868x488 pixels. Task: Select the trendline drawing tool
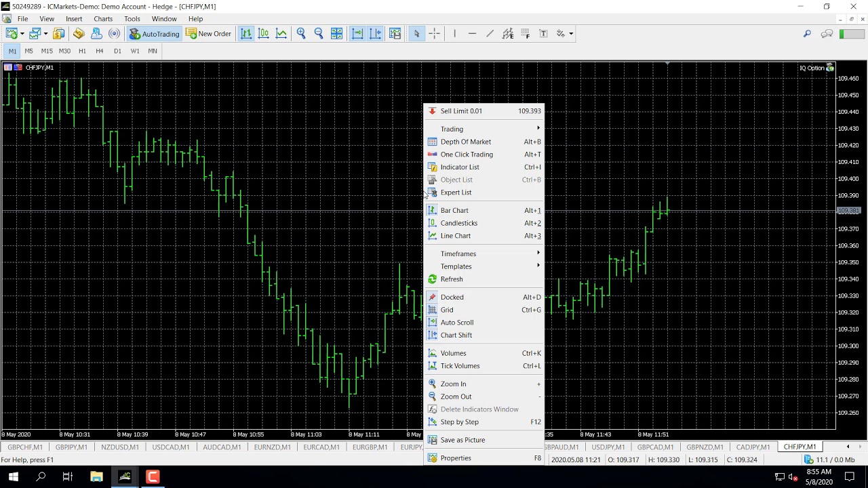[490, 33]
